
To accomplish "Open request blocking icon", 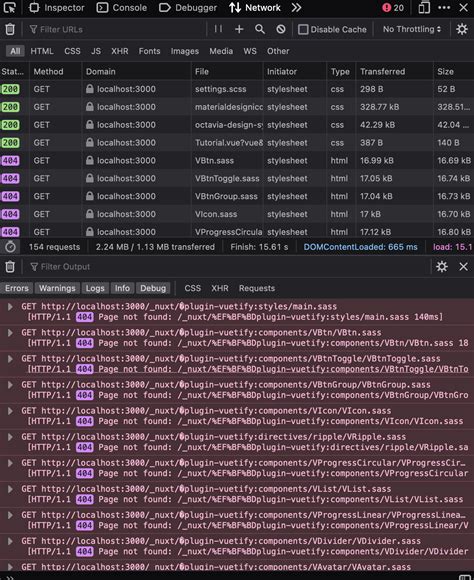I will pos(281,29).
